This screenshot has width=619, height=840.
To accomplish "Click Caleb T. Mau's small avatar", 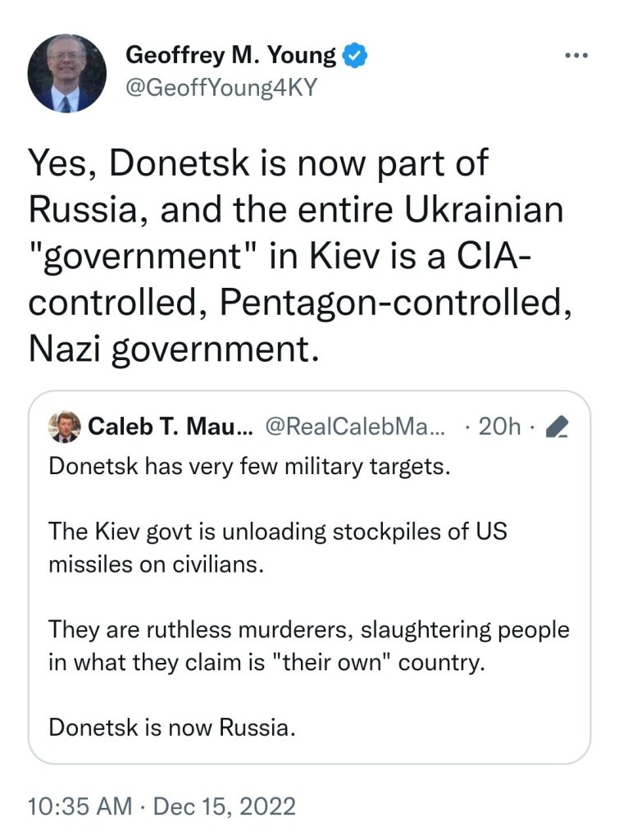I will [65, 425].
